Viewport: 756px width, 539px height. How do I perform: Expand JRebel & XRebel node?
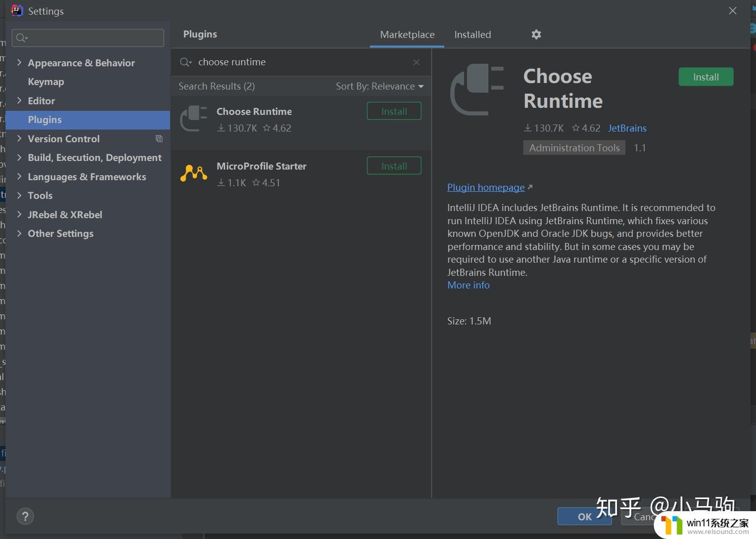click(19, 215)
